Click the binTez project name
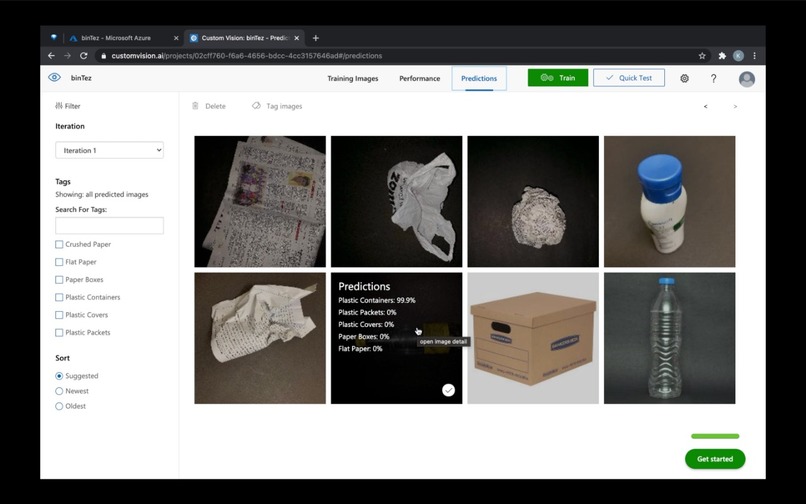 81,78
